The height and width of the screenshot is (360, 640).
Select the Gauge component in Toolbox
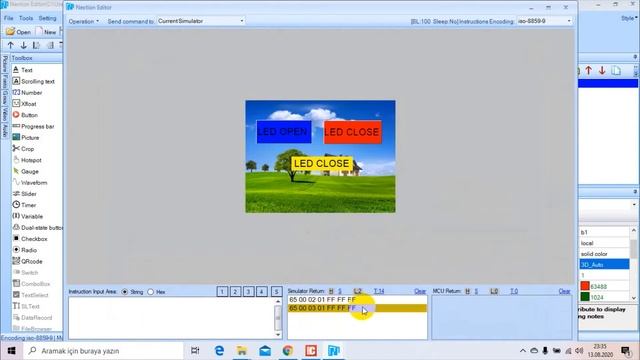[x=26, y=171]
